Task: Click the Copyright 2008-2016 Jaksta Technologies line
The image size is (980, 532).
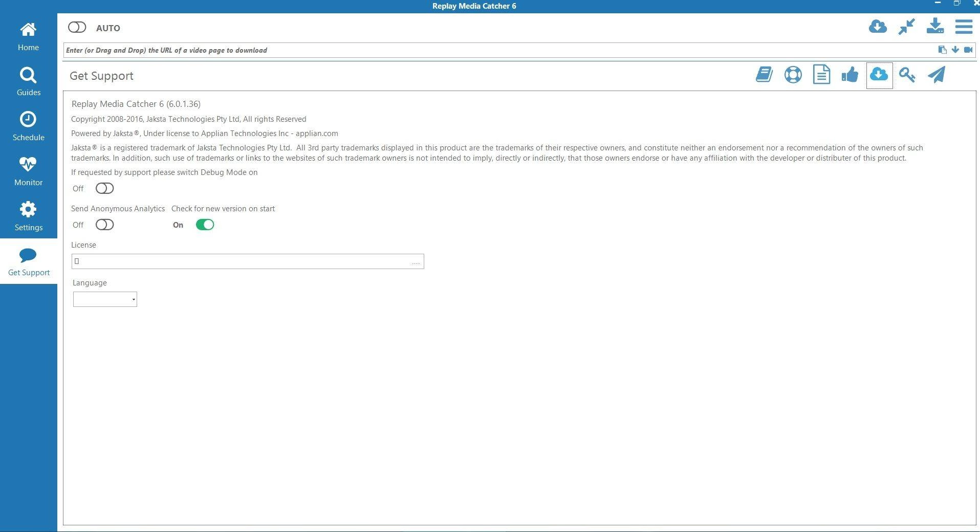Action: click(189, 119)
